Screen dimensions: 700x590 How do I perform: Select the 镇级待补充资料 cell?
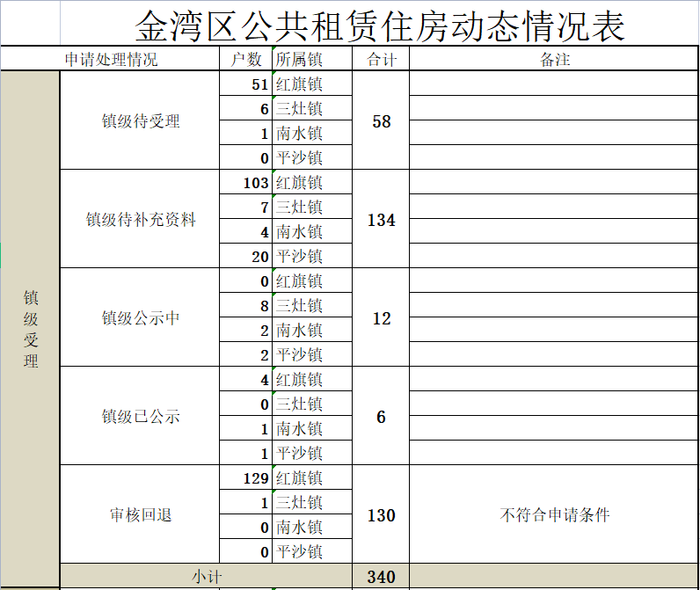pos(140,220)
